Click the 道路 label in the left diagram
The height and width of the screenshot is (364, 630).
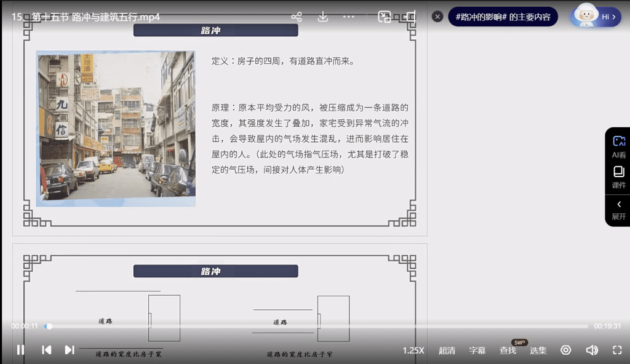[x=105, y=321]
